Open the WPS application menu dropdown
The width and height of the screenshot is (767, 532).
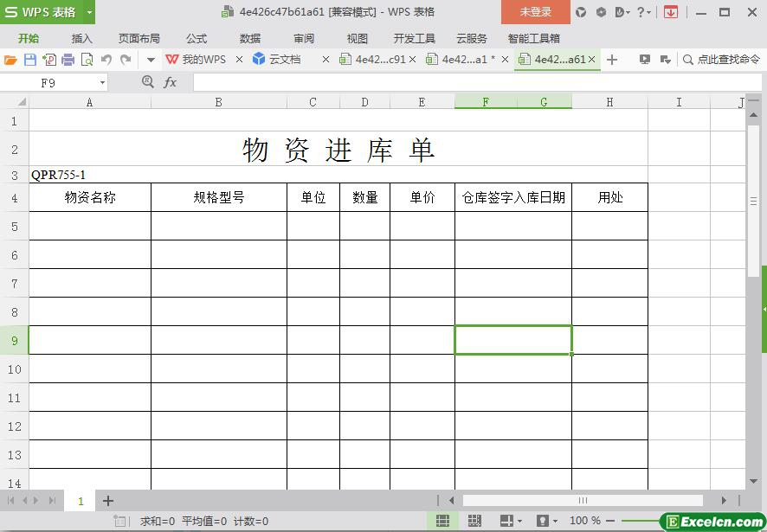click(x=89, y=12)
